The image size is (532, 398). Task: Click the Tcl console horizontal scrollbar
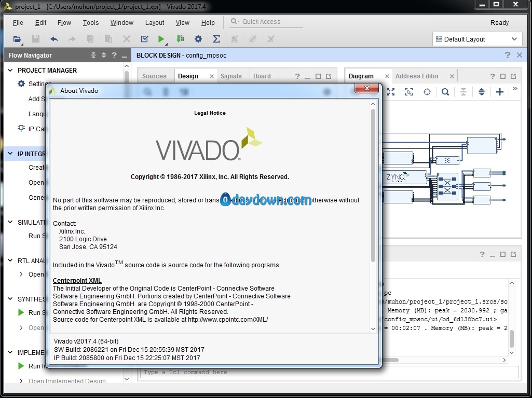pyautogui.click(x=390, y=360)
